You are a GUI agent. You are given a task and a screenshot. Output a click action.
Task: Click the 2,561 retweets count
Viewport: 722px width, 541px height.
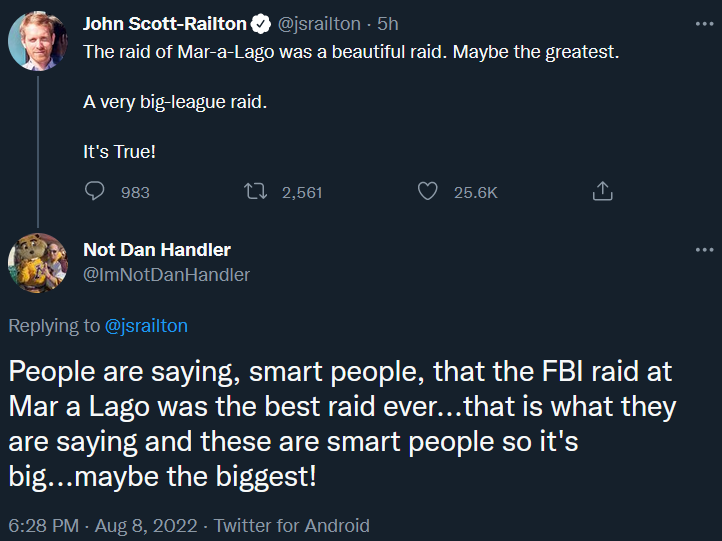(302, 192)
